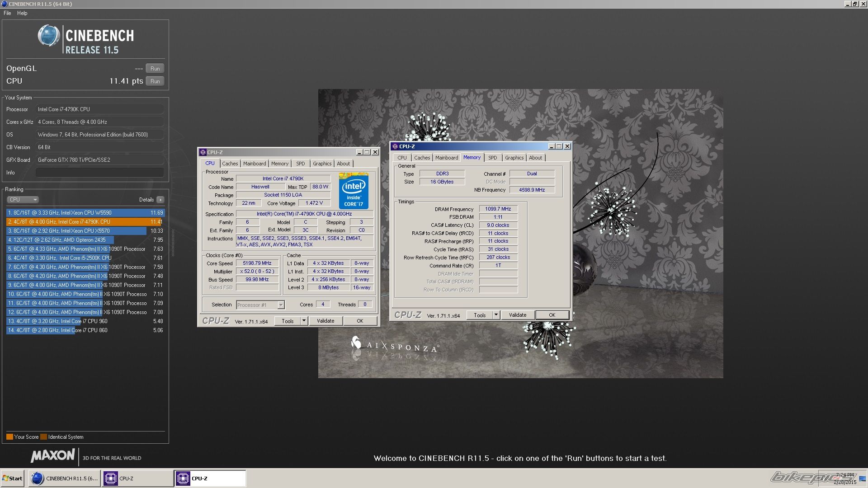Click the Cinebench logo sphere icon

pos(48,36)
